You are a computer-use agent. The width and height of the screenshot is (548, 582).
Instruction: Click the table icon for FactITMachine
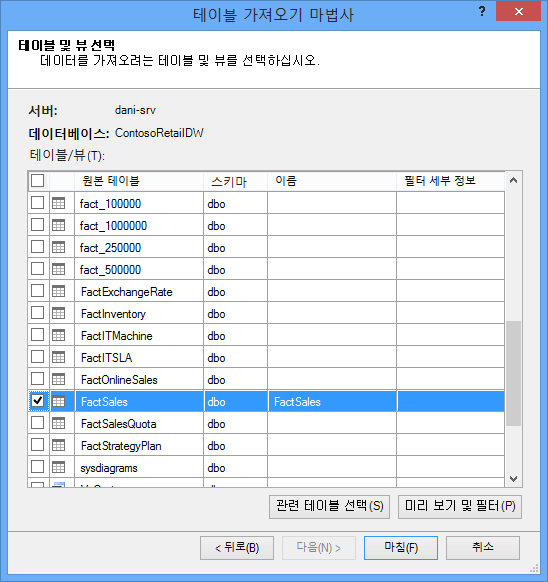[x=58, y=335]
